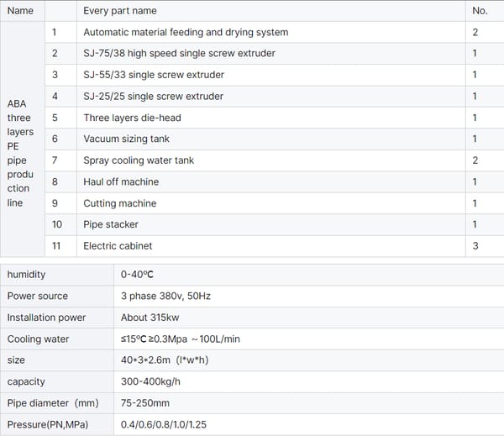Select the '300-400kg/h' capacity value
This screenshot has height=436, width=504.
point(150,381)
